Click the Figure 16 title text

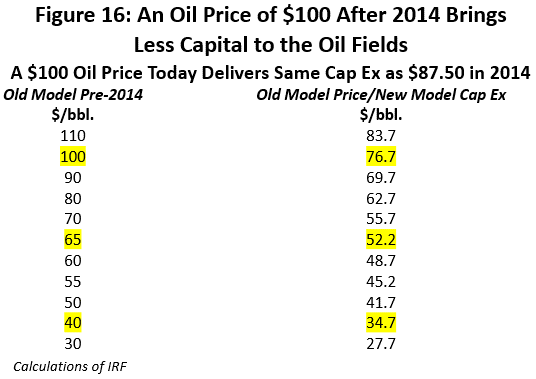(271, 30)
